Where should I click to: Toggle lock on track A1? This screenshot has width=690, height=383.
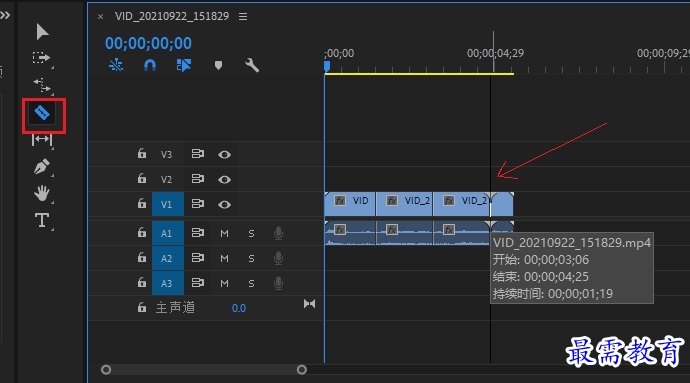tap(141, 232)
